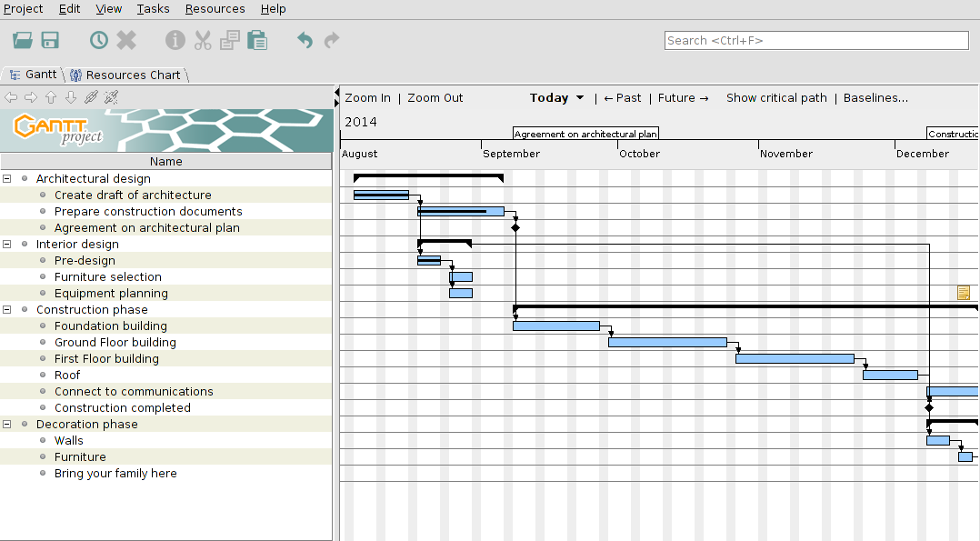Open the Baselines dialog

(x=875, y=97)
